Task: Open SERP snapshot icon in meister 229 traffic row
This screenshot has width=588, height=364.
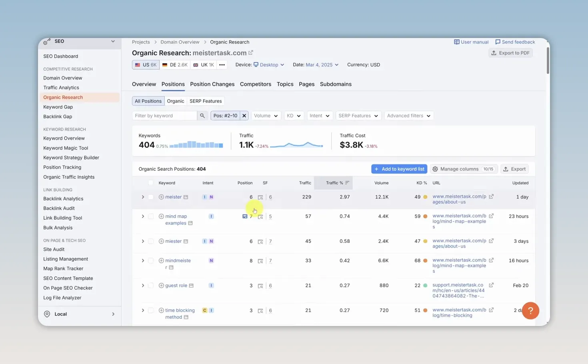Action: tap(260, 197)
